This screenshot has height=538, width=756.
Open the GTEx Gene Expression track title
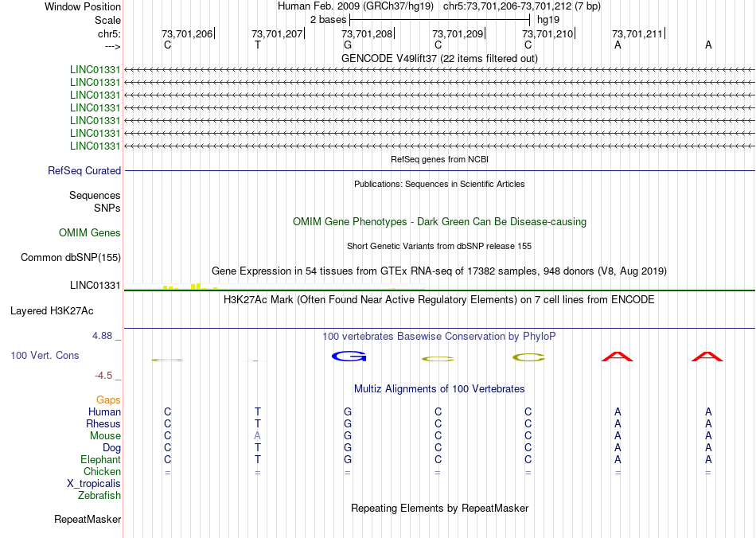[x=439, y=271]
